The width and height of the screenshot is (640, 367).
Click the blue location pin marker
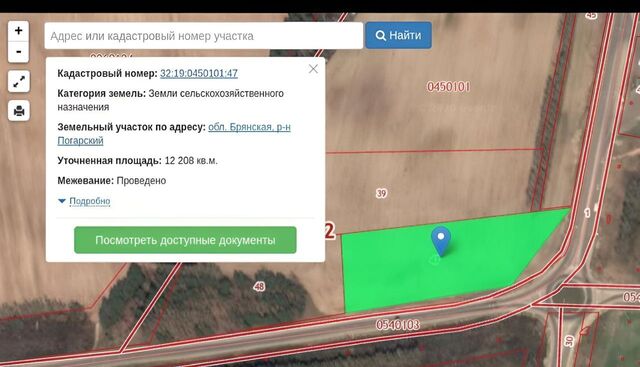pyautogui.click(x=441, y=241)
